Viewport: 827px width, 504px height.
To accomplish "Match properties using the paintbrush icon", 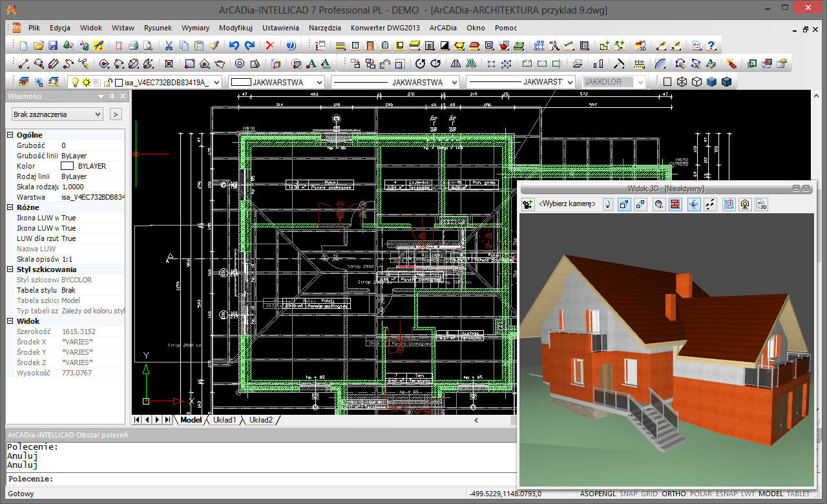I will 214,46.
